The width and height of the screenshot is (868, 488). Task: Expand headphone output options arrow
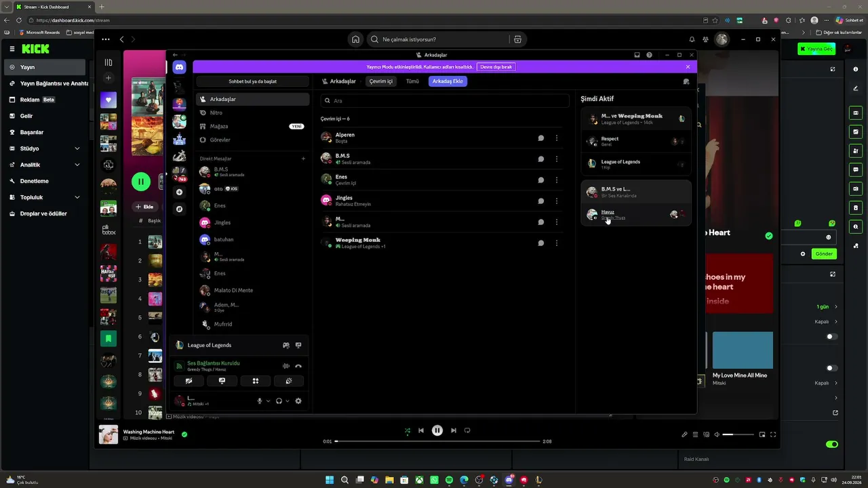(x=288, y=401)
